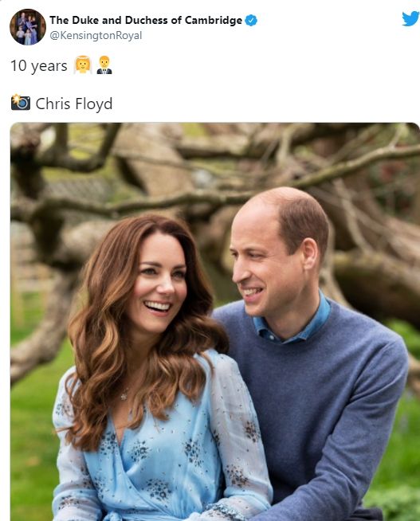Click the groom emoji in tweet
The image size is (420, 521).
click(104, 65)
